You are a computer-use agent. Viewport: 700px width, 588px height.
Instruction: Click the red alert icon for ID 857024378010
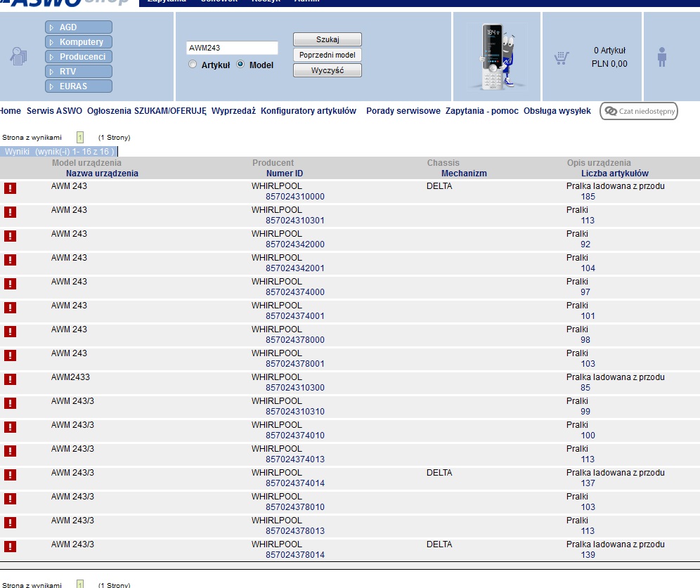pyautogui.click(x=10, y=498)
